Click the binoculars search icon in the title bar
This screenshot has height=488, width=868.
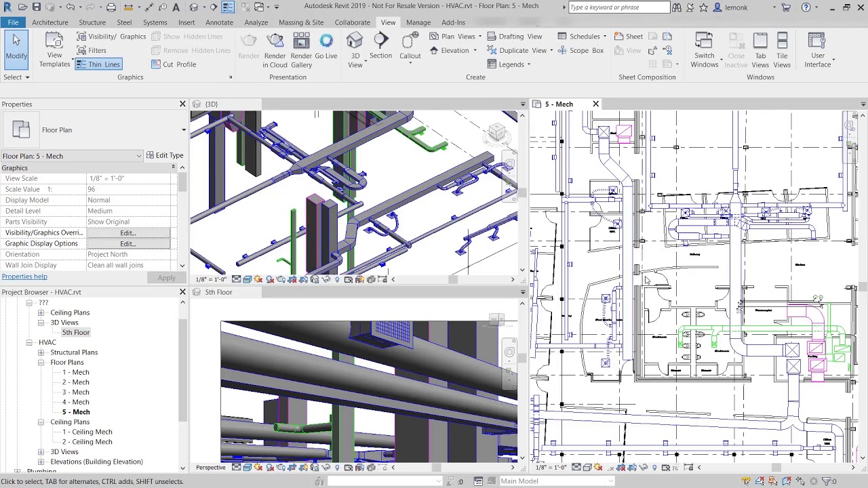[x=677, y=7]
